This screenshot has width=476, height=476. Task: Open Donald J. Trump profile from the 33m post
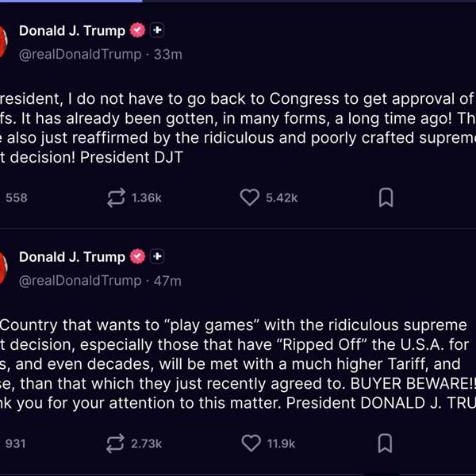71,31
